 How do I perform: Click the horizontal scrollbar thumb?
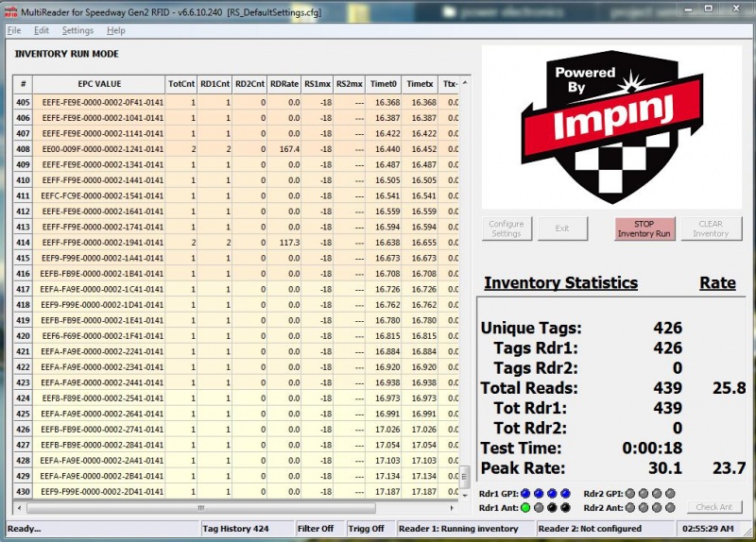pos(201,508)
